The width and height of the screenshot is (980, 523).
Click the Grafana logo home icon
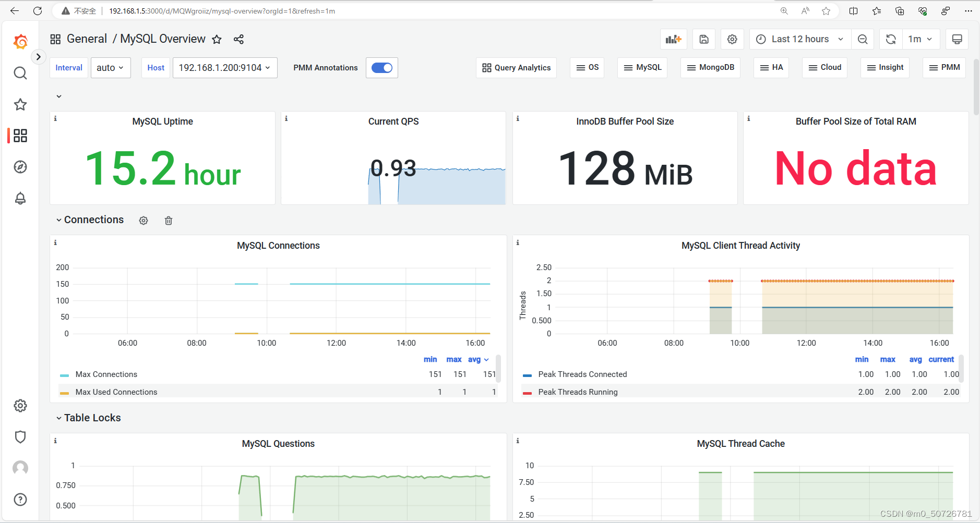pyautogui.click(x=20, y=42)
